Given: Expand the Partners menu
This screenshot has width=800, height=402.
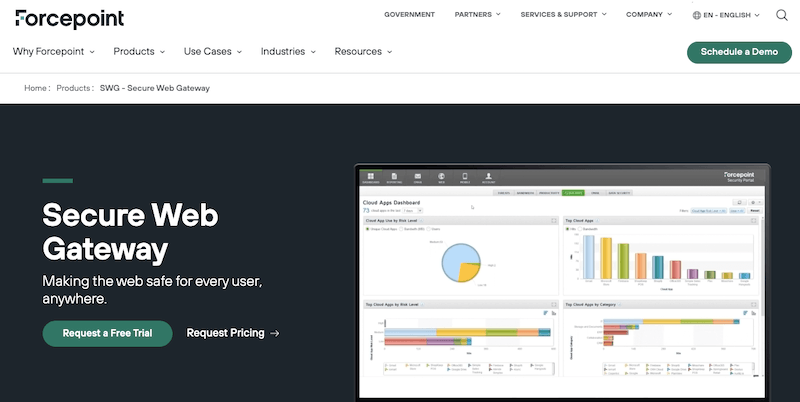Looking at the screenshot, I should (x=478, y=15).
